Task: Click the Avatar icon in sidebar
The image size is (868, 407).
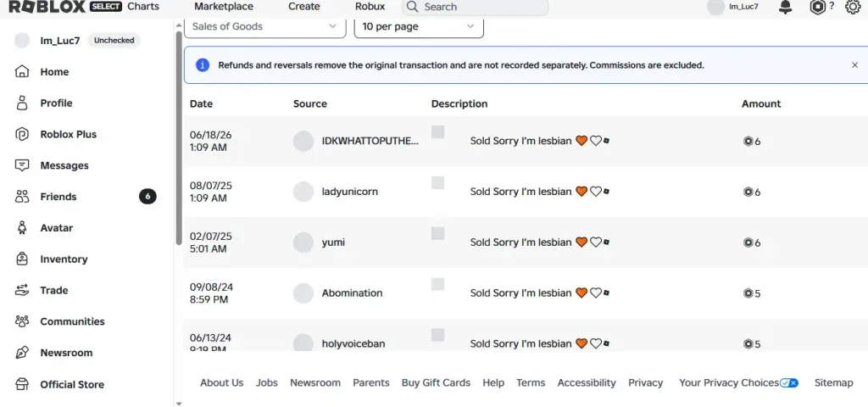Action: (x=21, y=227)
